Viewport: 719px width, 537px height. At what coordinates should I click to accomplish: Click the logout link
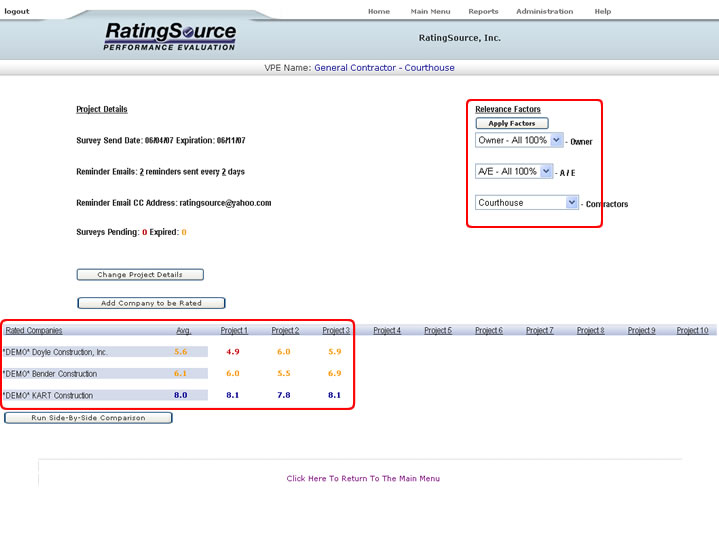(x=17, y=11)
